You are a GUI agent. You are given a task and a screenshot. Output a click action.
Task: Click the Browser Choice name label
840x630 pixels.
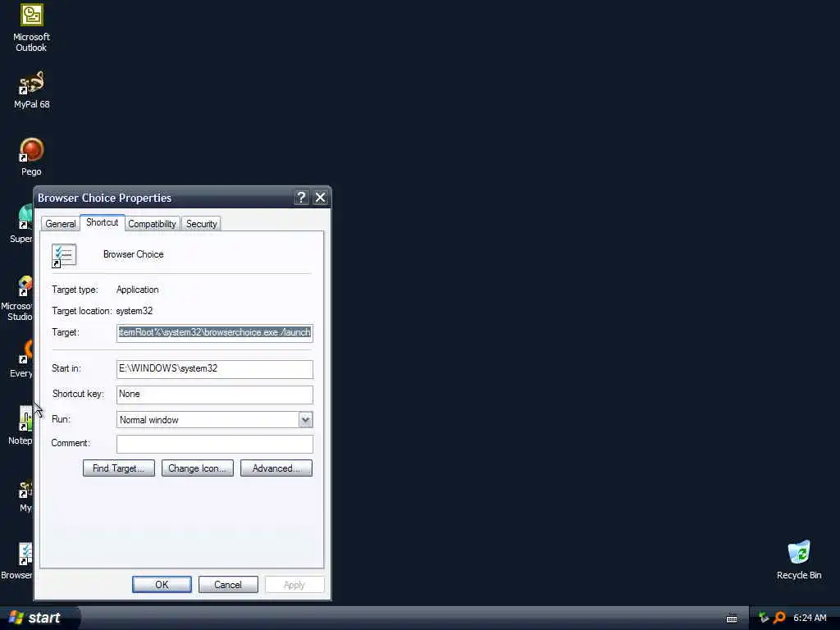134,254
